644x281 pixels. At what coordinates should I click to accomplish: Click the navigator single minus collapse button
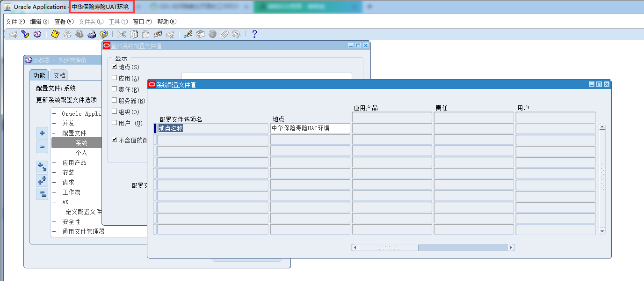coord(42,147)
